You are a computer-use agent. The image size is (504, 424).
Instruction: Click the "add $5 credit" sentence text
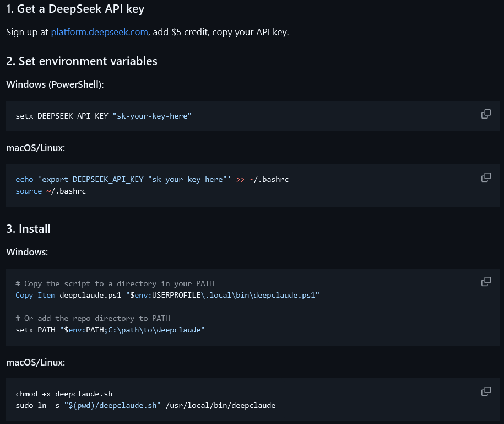tap(180, 32)
